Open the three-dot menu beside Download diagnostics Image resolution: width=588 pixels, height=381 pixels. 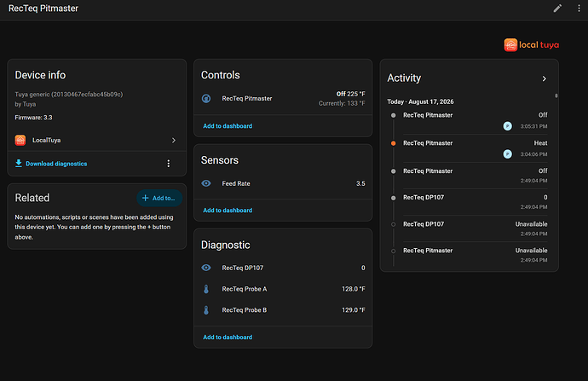point(169,164)
